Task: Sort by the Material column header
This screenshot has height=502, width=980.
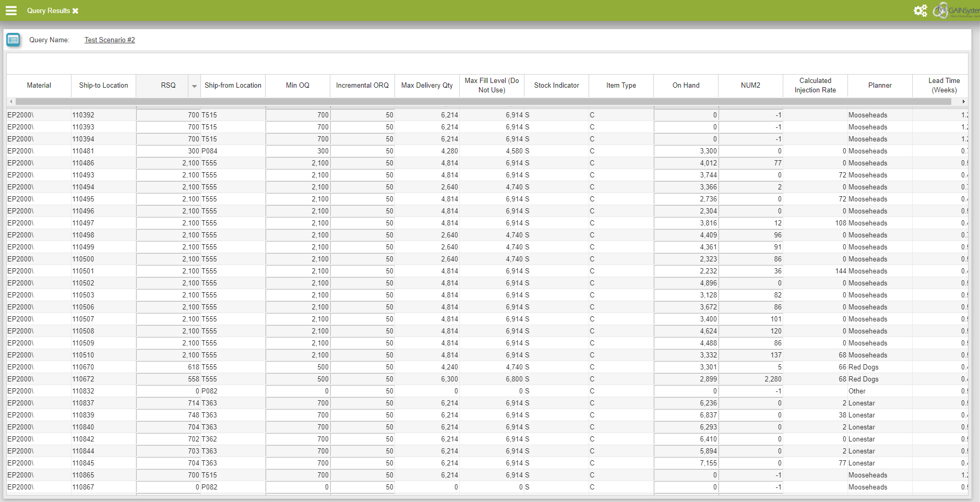Action: pyautogui.click(x=39, y=86)
